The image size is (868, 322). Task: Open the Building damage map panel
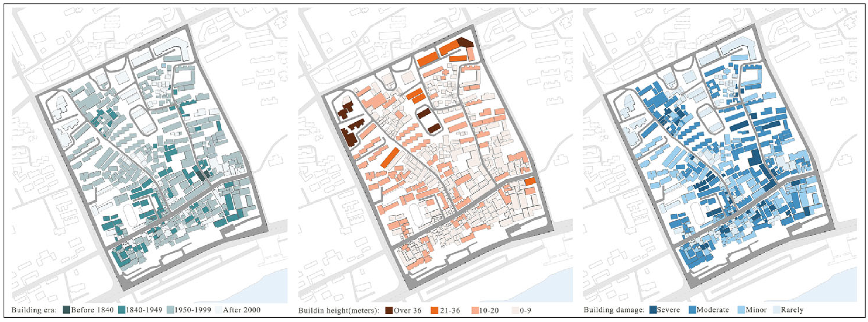pos(720,155)
